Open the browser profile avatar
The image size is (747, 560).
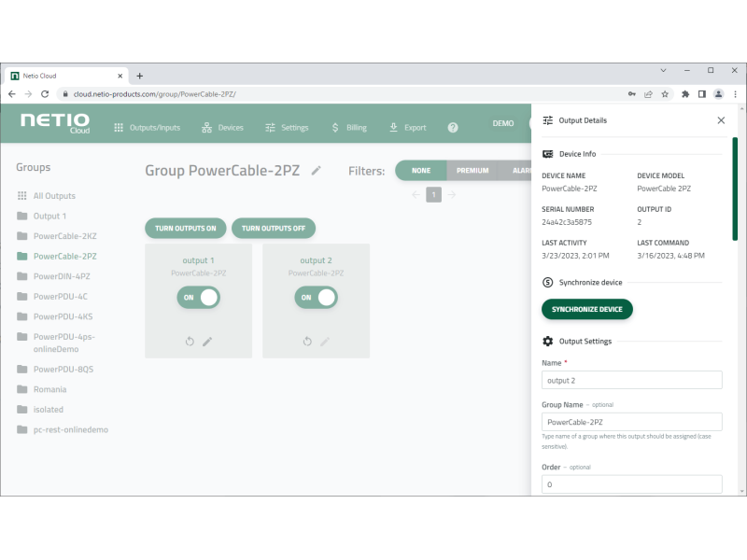pos(718,94)
